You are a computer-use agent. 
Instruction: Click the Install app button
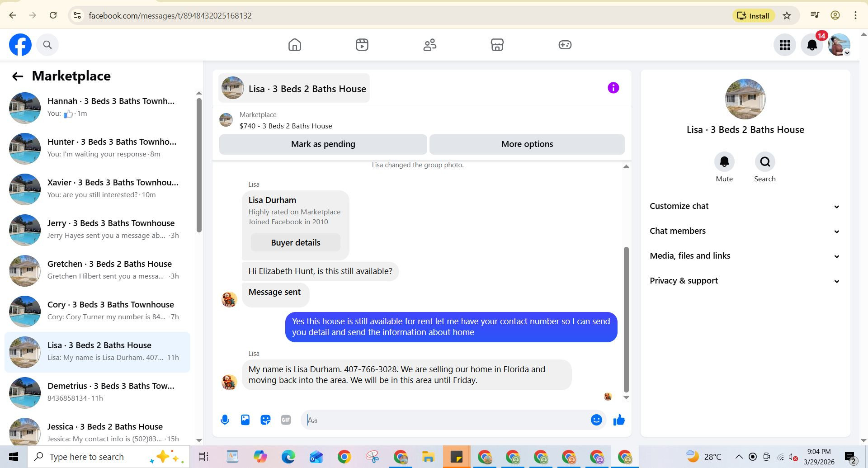click(x=753, y=15)
